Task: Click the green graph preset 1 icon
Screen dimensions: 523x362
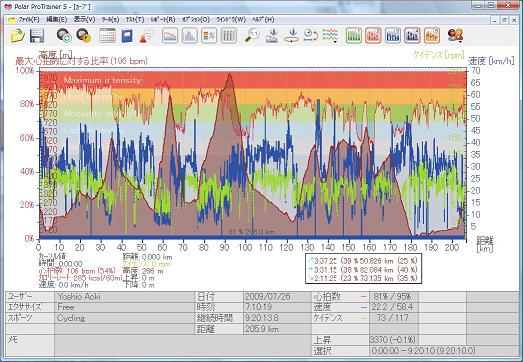Action: 354,35
